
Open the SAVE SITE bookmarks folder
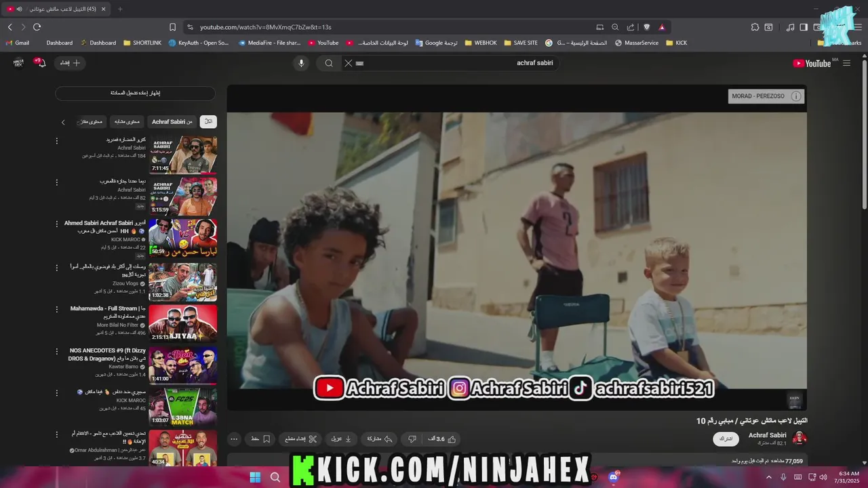(521, 43)
